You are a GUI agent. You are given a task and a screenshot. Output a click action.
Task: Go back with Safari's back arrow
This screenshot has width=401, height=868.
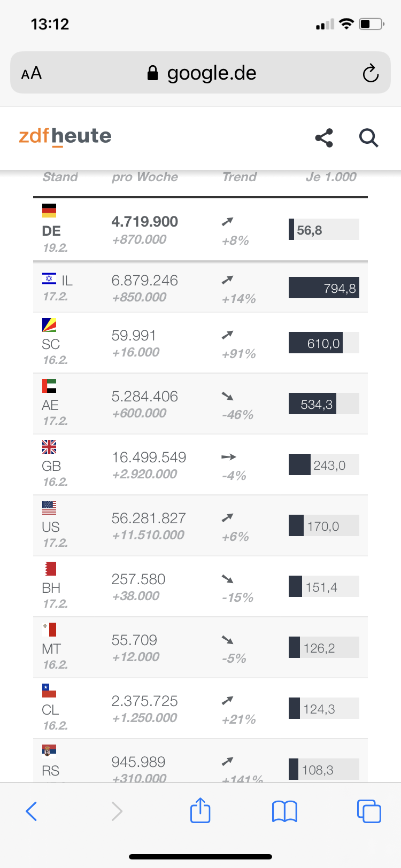pyautogui.click(x=32, y=811)
